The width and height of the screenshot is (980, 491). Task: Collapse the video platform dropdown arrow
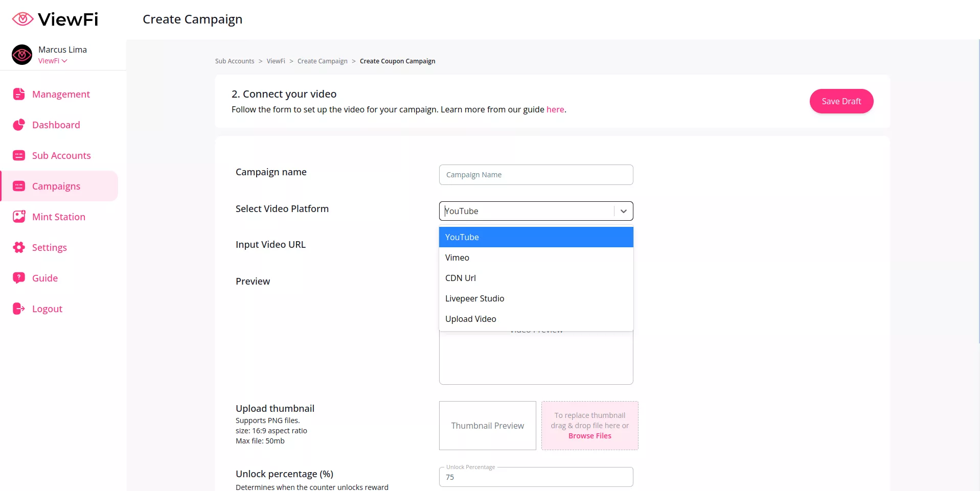pyautogui.click(x=623, y=211)
